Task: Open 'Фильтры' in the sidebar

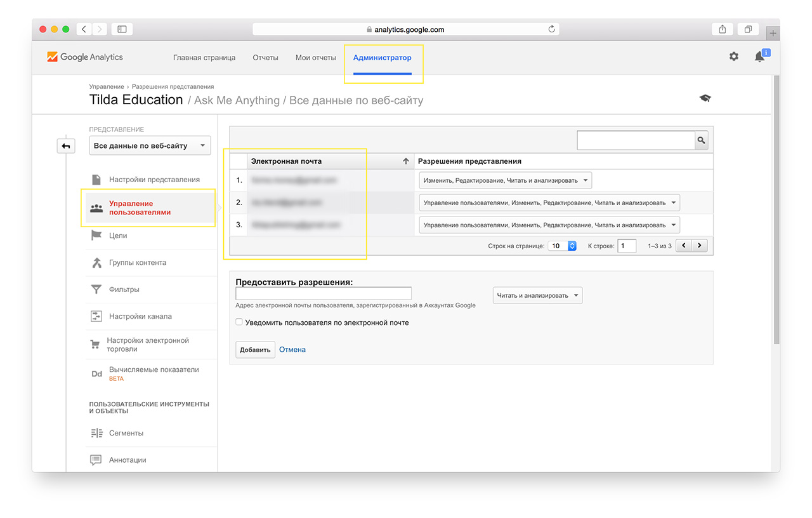Action: (124, 289)
